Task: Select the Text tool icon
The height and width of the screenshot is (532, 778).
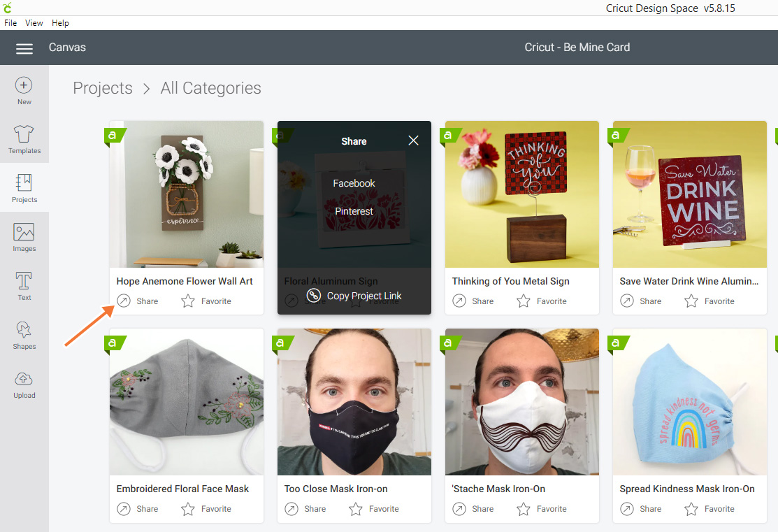Action: [24, 281]
